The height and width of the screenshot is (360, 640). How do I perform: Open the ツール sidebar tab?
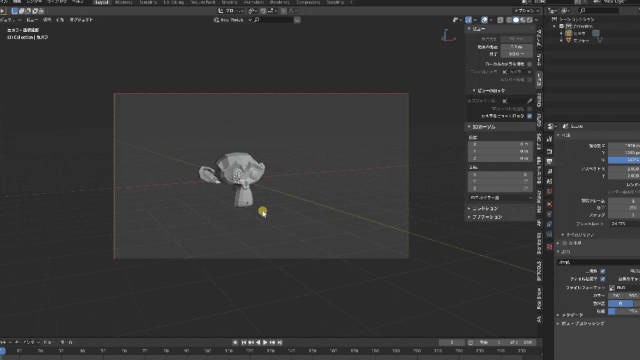coord(539,59)
